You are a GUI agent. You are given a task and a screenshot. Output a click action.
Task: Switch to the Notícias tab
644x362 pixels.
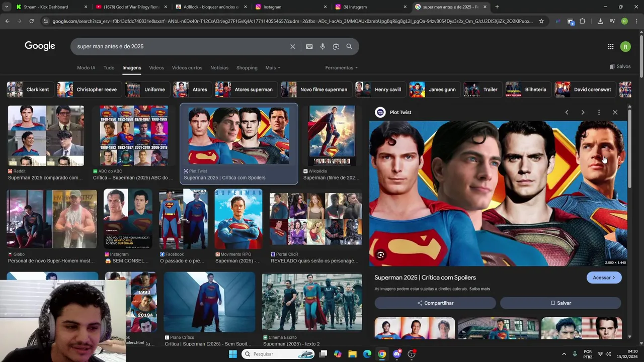pos(219,68)
